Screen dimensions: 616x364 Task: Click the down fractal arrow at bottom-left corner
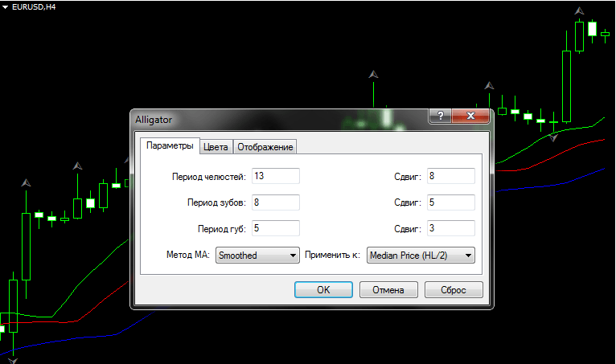[x=13, y=360]
